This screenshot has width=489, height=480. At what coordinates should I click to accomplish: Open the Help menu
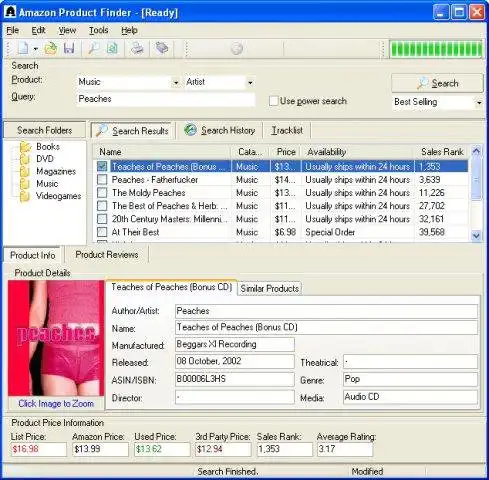[129, 30]
